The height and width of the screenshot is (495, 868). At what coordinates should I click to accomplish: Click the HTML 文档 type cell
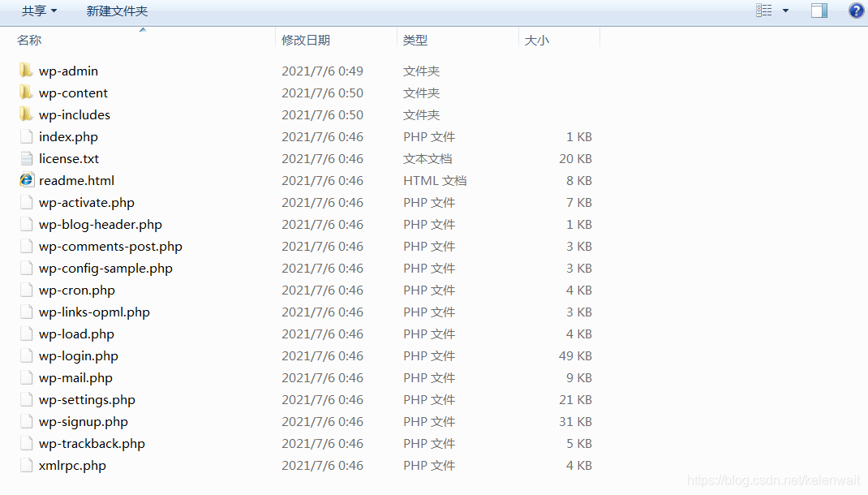point(435,181)
